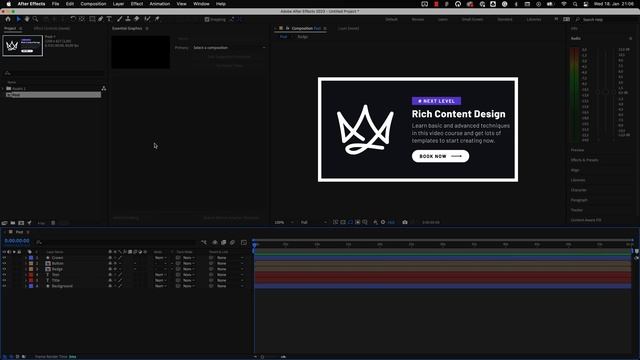
Task: Expand the Crown layer properties
Action: (26, 258)
